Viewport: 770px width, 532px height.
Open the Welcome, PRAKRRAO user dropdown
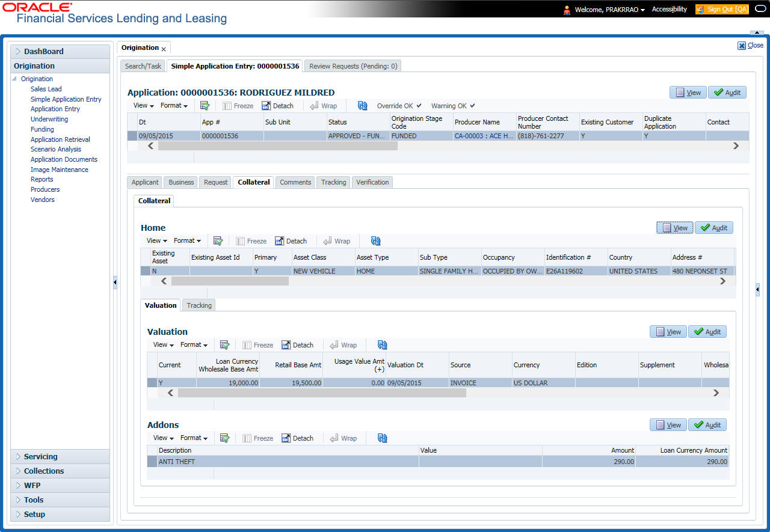tap(609, 10)
